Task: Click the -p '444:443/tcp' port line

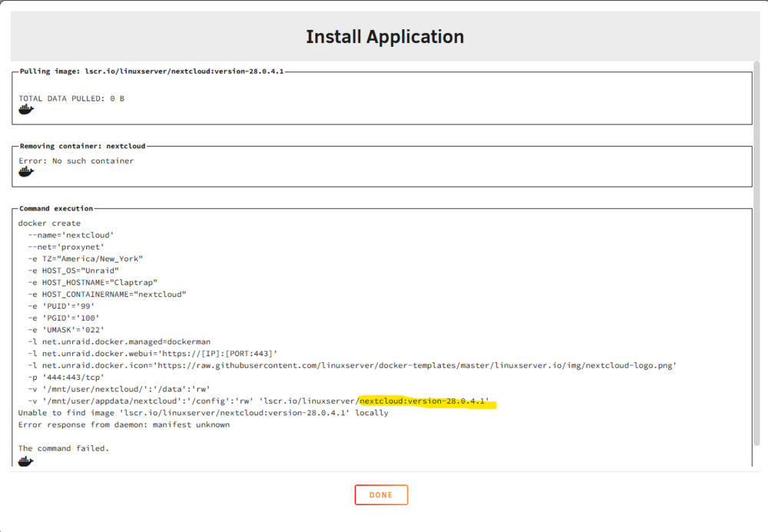Action: pyautogui.click(x=66, y=378)
